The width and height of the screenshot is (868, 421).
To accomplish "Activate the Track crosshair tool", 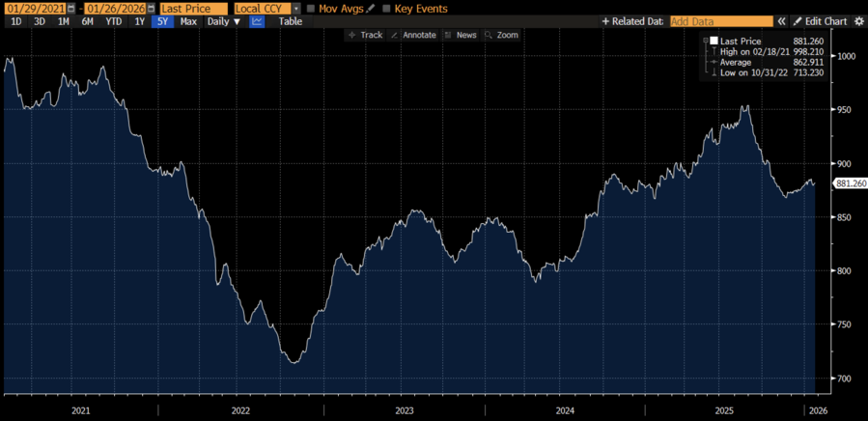I will 365,35.
